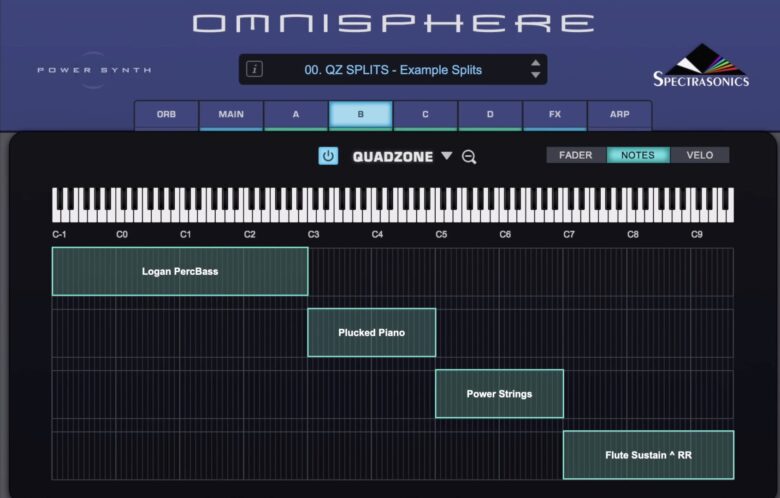Viewport: 780px width, 498px height.
Task: Select the NOTES mode button
Action: coord(638,155)
